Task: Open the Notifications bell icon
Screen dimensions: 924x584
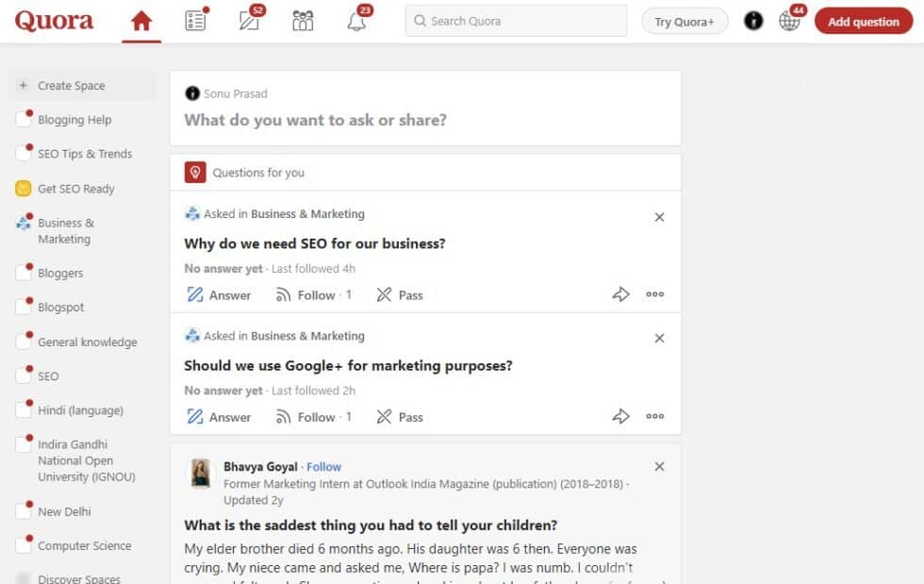Action: 356,21
